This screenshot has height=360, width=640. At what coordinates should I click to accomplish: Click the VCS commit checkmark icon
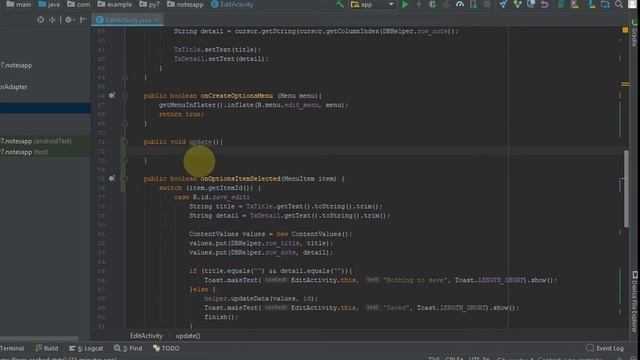517,4
